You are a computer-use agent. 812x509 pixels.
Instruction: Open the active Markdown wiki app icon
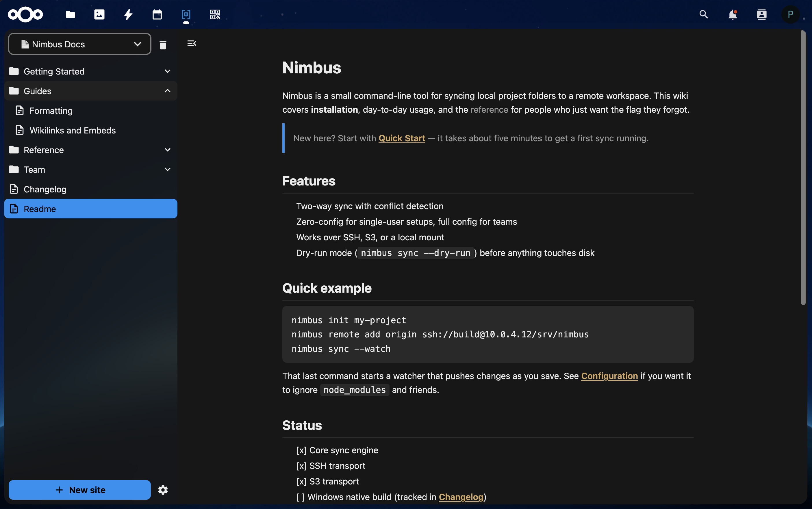186,14
